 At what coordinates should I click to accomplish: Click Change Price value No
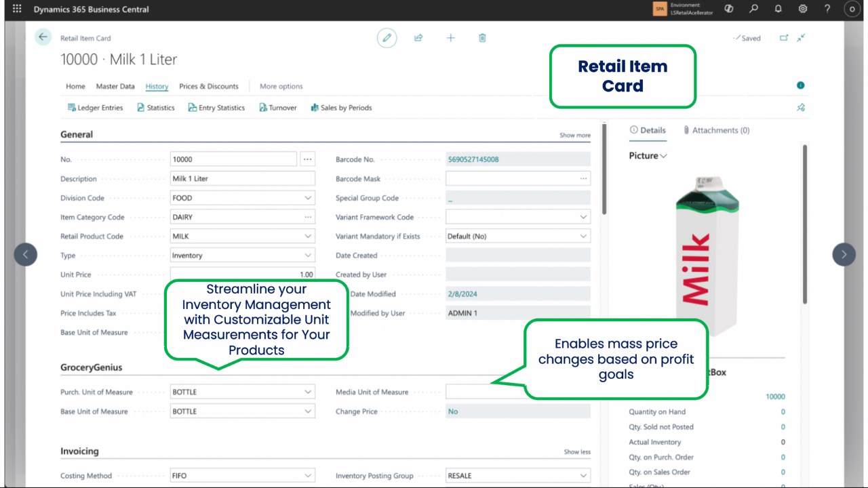[453, 411]
